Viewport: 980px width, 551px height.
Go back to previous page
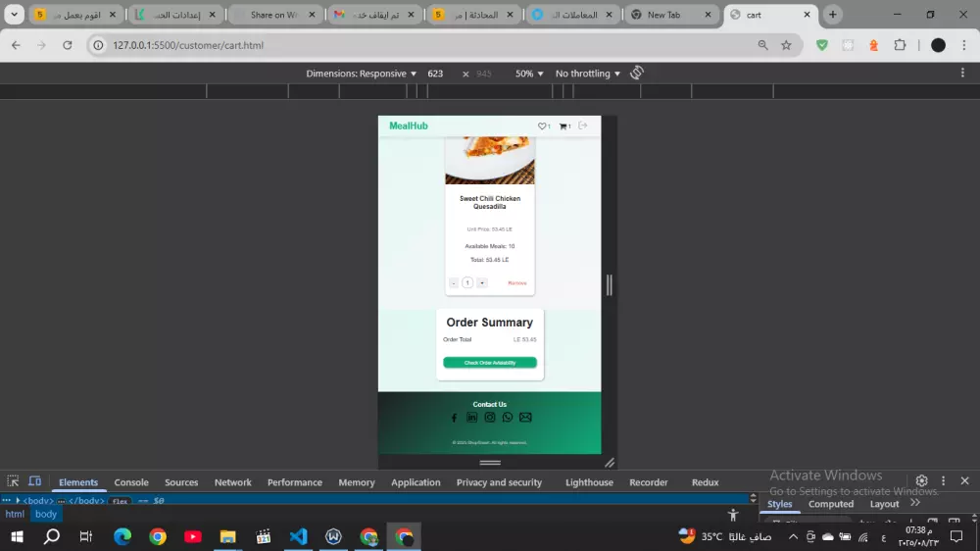point(17,45)
